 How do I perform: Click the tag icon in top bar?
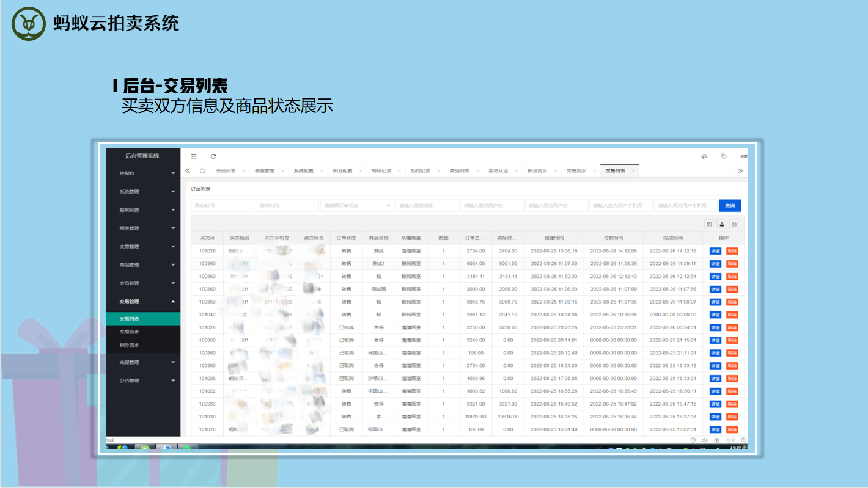[x=724, y=156]
